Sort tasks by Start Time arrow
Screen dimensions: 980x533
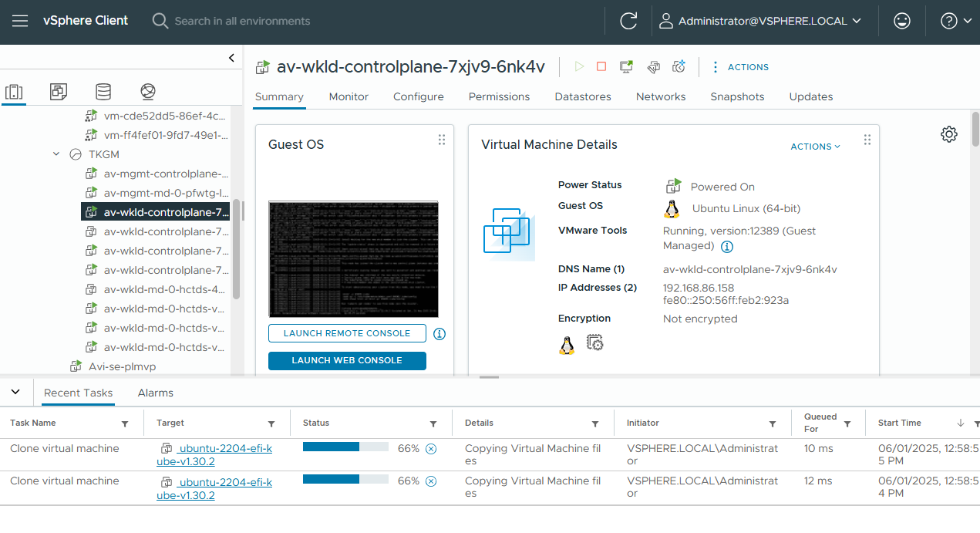pyautogui.click(x=961, y=423)
